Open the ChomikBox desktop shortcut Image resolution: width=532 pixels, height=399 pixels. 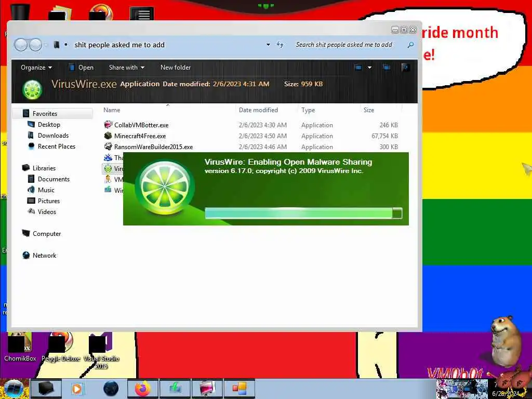click(20, 347)
